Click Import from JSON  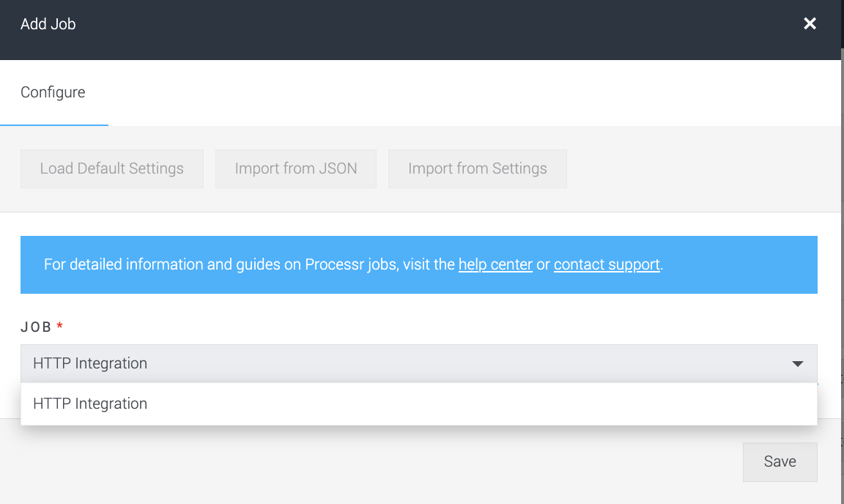[x=296, y=168]
